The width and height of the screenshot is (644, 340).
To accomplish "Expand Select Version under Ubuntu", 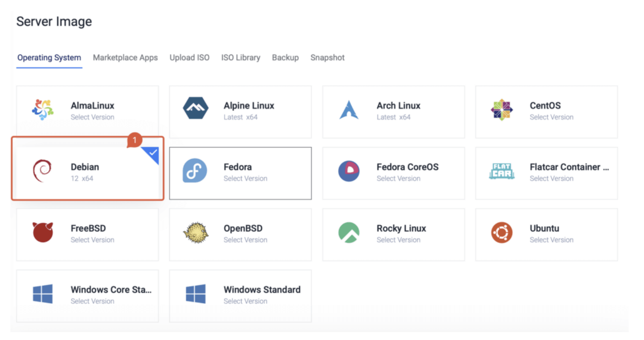I will click(551, 240).
